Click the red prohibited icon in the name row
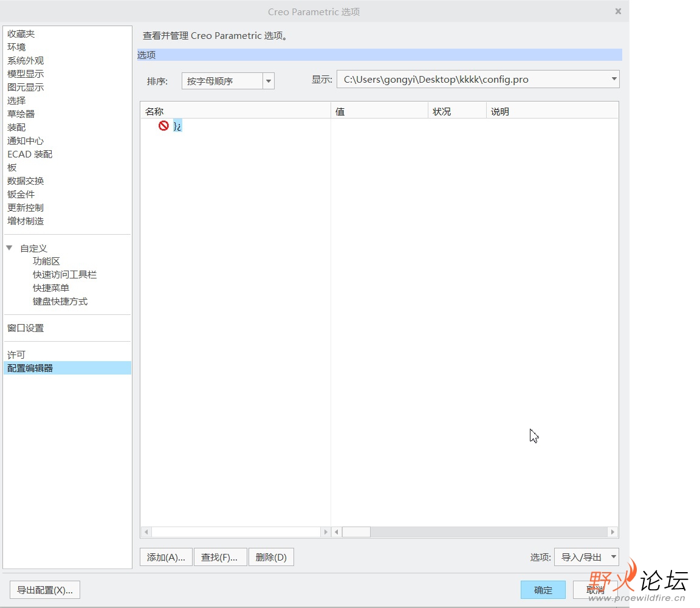This screenshot has width=700, height=608. [x=163, y=125]
